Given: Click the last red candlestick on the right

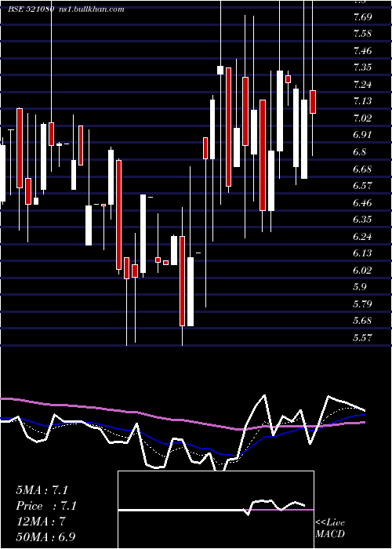Looking at the screenshot, I should tap(313, 102).
